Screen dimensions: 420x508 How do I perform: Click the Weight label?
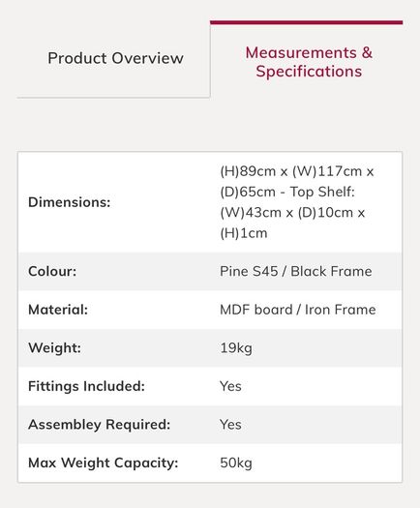54,348
